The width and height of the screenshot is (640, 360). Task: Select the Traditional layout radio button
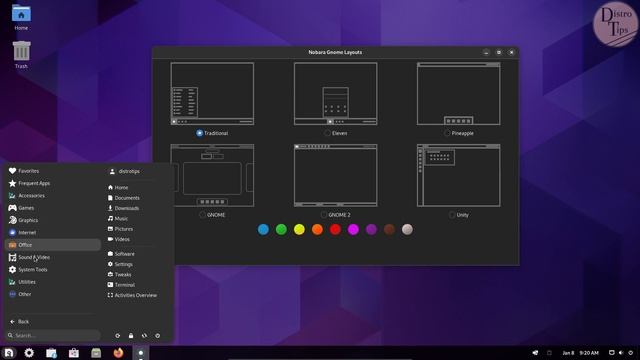[x=200, y=133]
